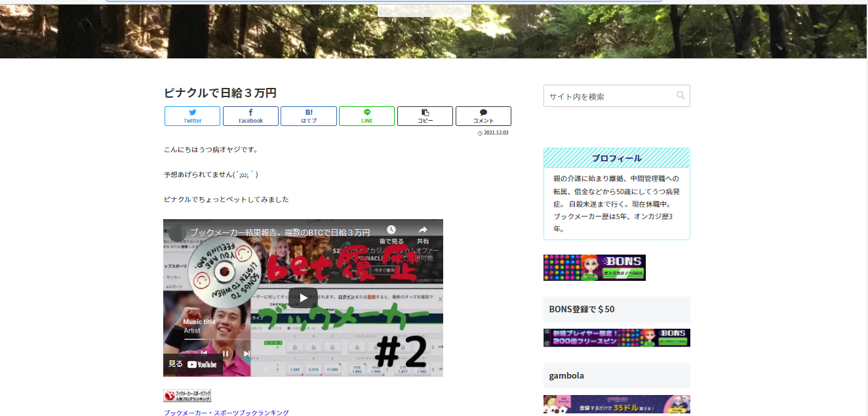Visit the ブックメーカー・スポーツブックランキング link

pos(226,412)
